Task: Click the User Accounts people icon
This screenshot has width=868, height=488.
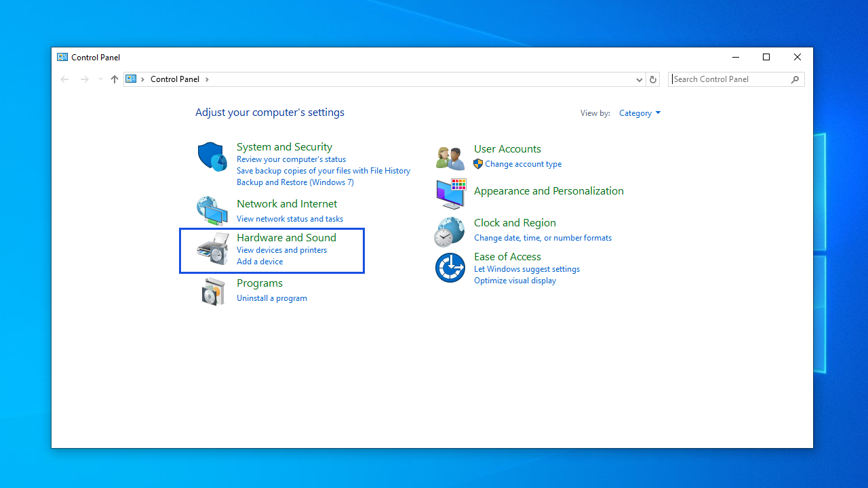Action: (450, 158)
